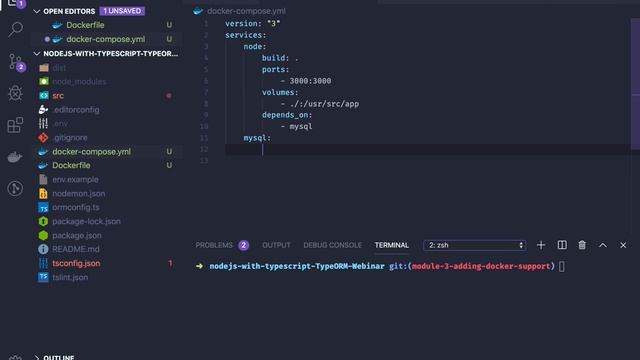Switch to the Debug Console tab
The image size is (640, 360).
point(332,245)
